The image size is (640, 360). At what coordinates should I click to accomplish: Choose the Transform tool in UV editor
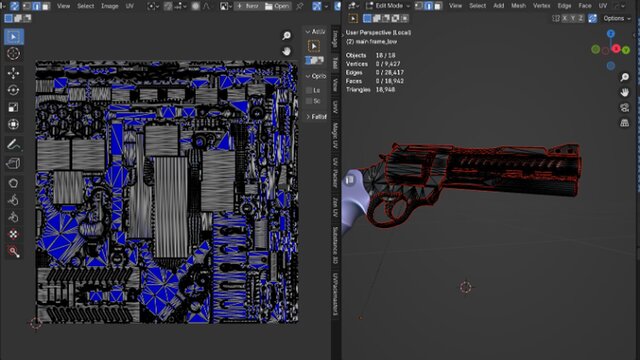click(x=13, y=124)
